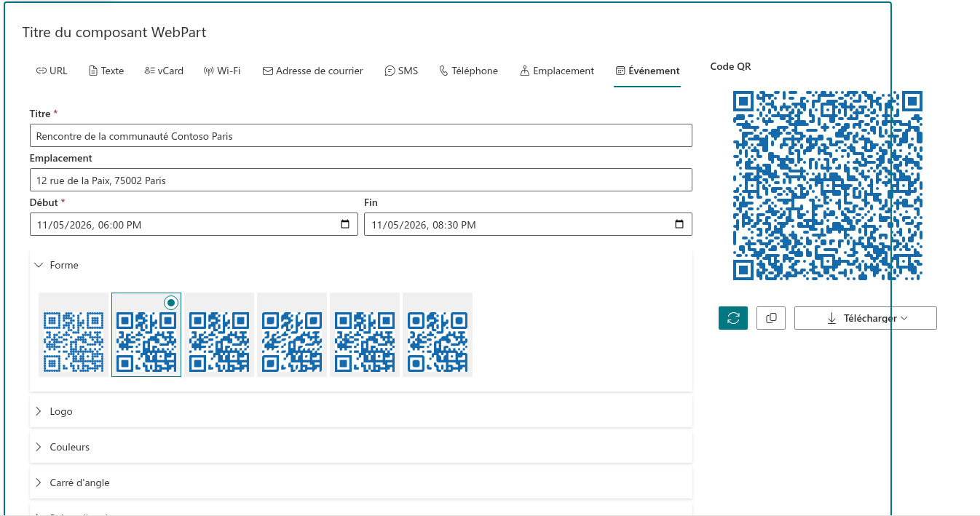Click the selected radio on the highlighted shape
Screen dimensions: 980x516
[171, 302]
